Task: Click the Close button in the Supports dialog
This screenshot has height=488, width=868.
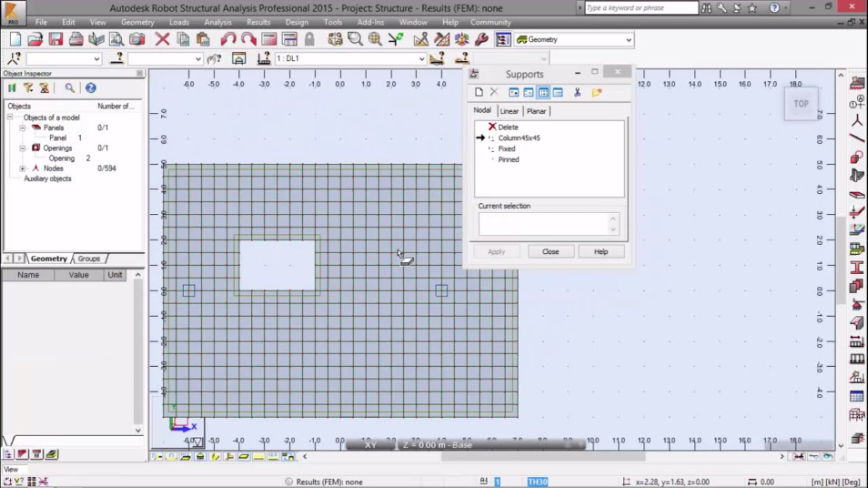Action: pos(551,251)
